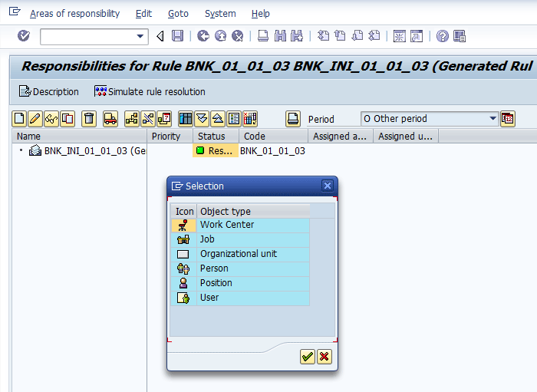Click Simulate rule resolution button
Screen dimensions: 537x392
[x=150, y=92]
